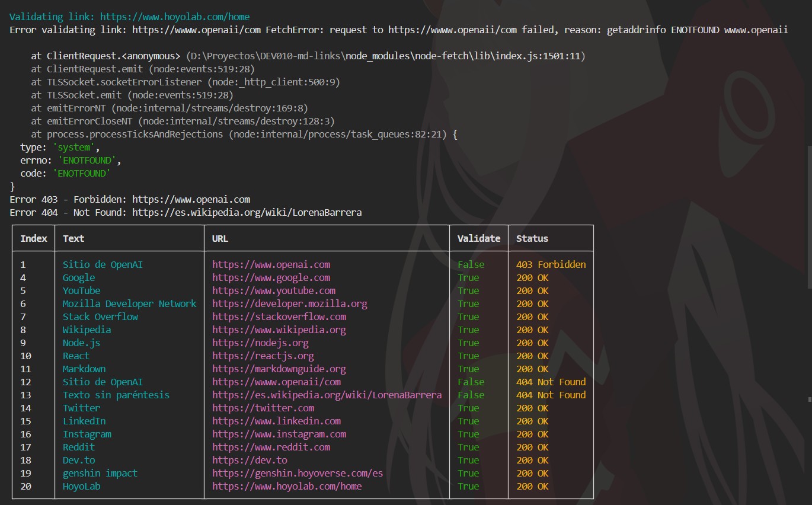Click "404 Not Found" status in row 12
This screenshot has width=812, height=505.
[x=551, y=382]
